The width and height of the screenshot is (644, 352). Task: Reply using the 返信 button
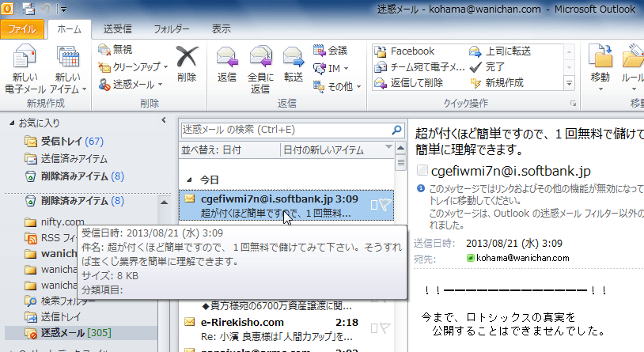pyautogui.click(x=227, y=65)
